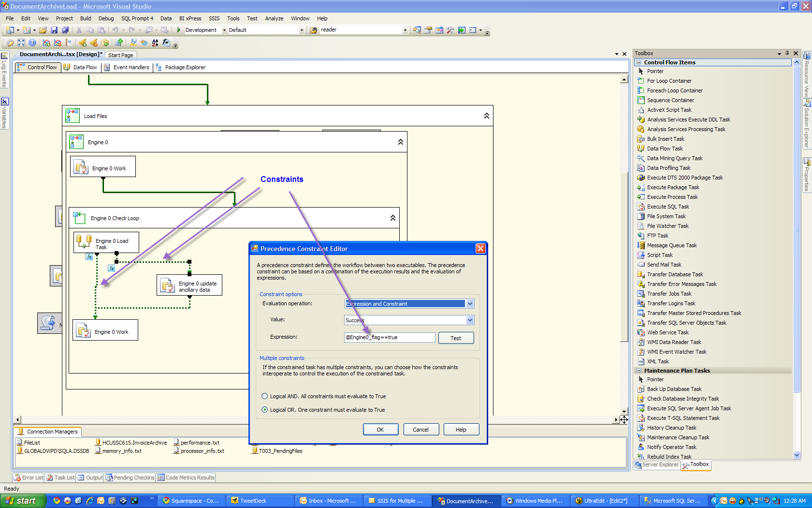The image size is (812, 508).
Task: Switch to the Package Explorer tab
Action: [180, 67]
